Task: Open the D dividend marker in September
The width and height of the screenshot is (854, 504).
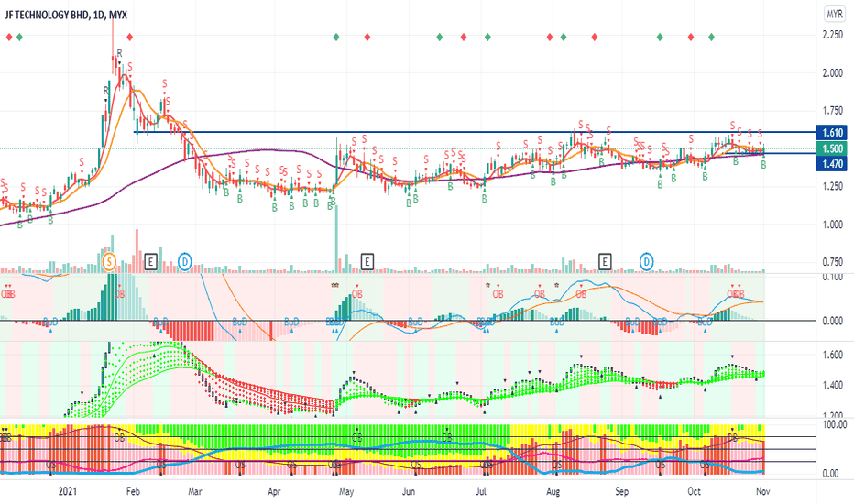Action: tap(646, 261)
